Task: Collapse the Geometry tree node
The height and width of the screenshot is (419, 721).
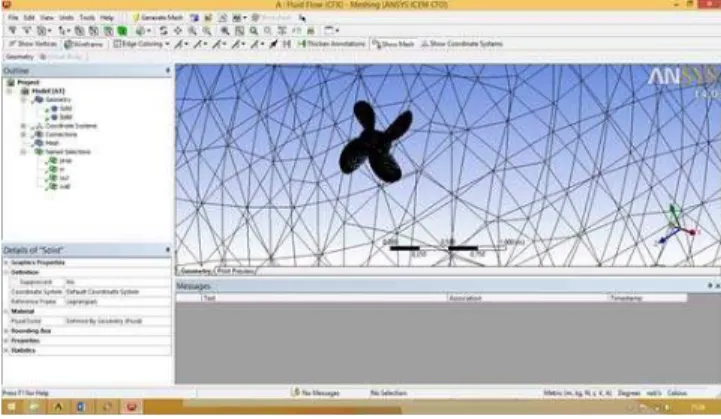Action: click(x=23, y=100)
